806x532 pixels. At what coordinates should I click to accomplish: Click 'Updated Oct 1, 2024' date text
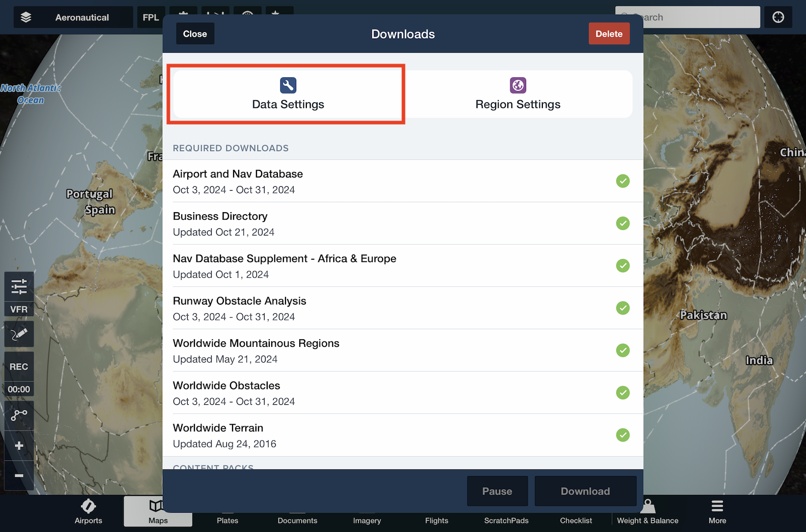pos(221,275)
